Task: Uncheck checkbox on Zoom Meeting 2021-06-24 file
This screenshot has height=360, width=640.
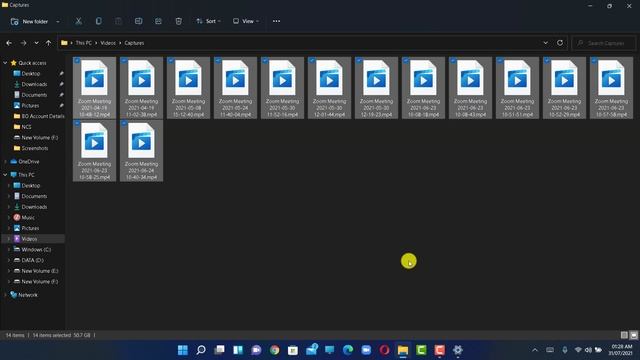Action: [124, 123]
